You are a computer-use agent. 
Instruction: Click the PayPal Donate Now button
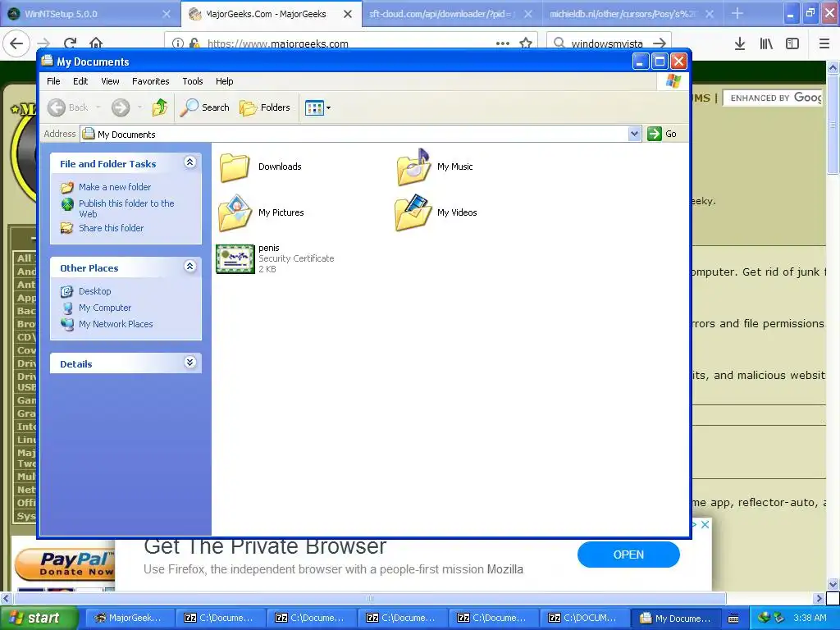tap(66, 564)
